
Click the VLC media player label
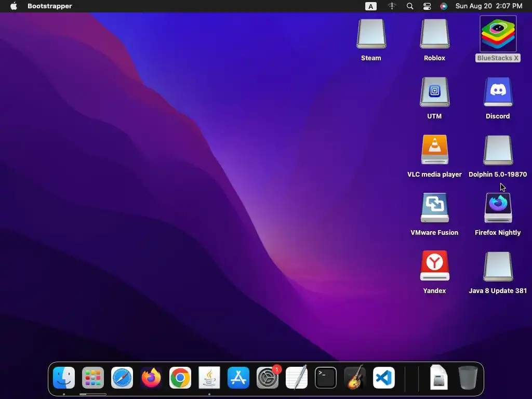435,175
